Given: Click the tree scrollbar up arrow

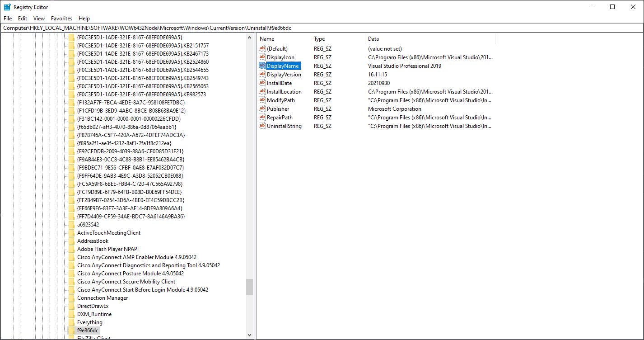Looking at the screenshot, I should pyautogui.click(x=250, y=37).
